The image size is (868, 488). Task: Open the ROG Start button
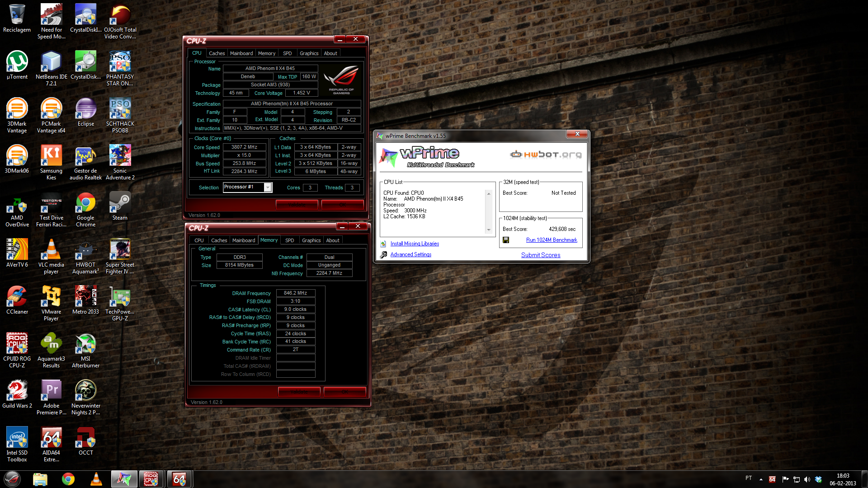pyautogui.click(x=12, y=479)
